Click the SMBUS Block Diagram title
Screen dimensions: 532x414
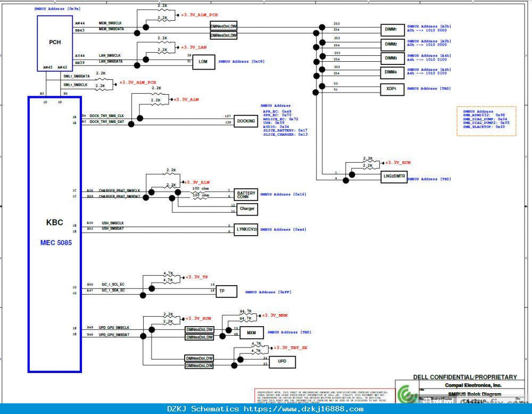[475, 394]
